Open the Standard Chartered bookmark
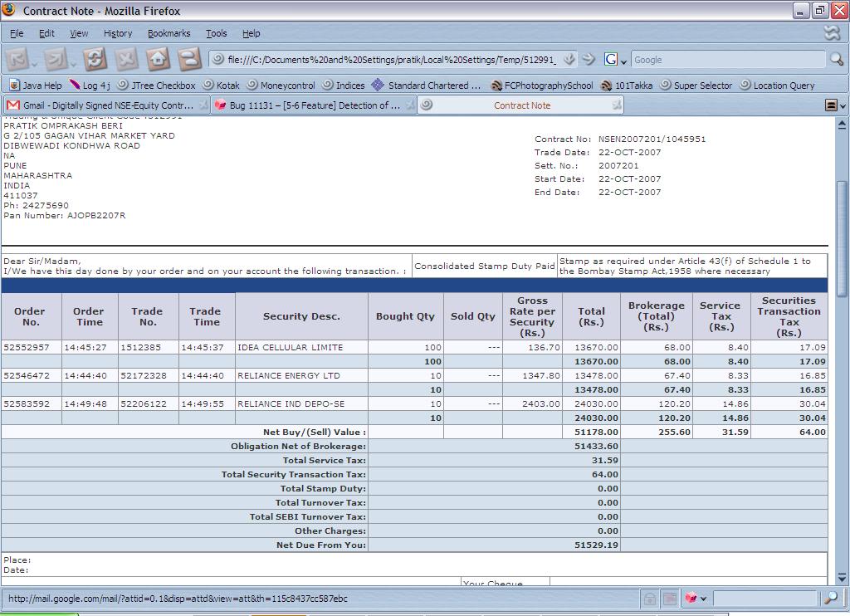 point(426,86)
